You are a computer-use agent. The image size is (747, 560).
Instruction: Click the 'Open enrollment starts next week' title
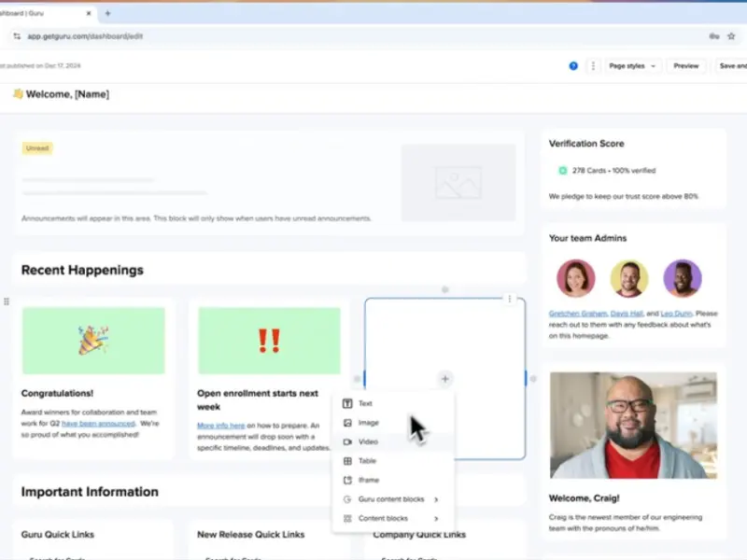point(258,400)
